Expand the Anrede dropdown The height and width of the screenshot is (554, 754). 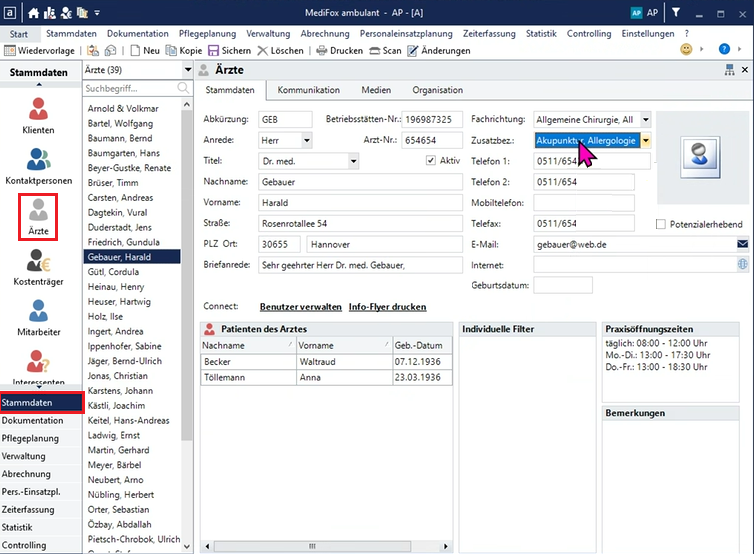306,141
